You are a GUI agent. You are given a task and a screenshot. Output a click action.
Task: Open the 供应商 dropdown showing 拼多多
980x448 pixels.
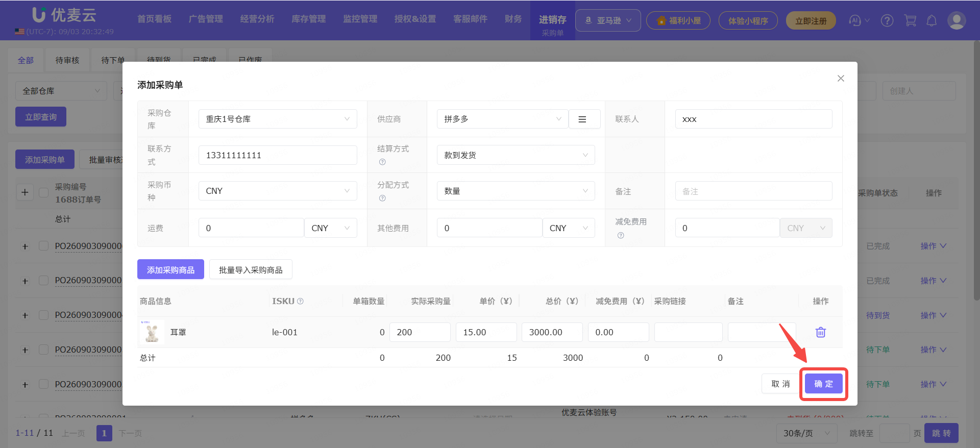click(502, 119)
